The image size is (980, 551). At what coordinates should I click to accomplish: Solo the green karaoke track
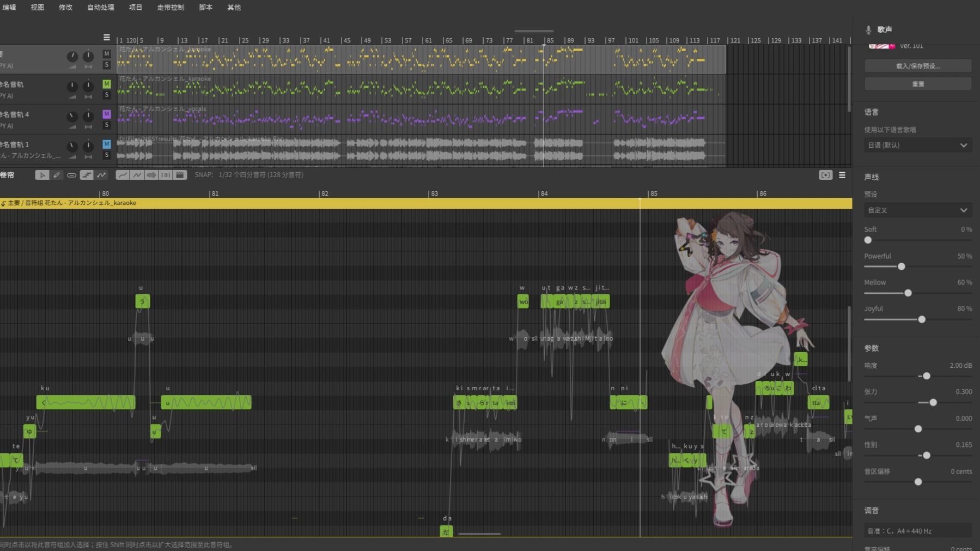[x=107, y=95]
